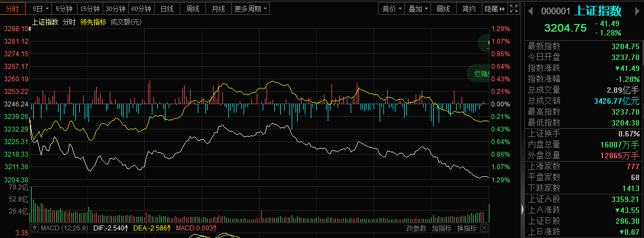Toggle the 领先指标 leading indicator line

pyautogui.click(x=93, y=22)
